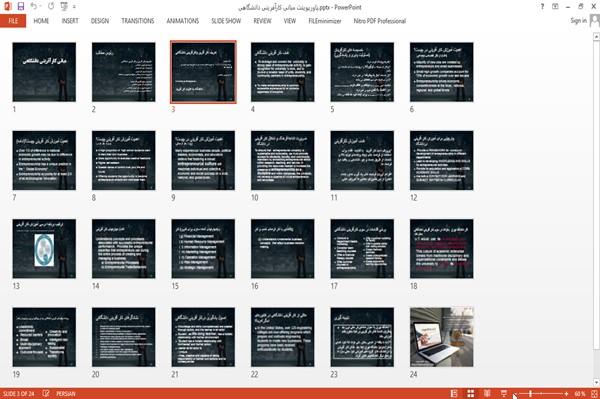Open the Undo history dropdown arrow
Image resolution: width=600 pixels, height=399 pixels.
tap(40, 7)
